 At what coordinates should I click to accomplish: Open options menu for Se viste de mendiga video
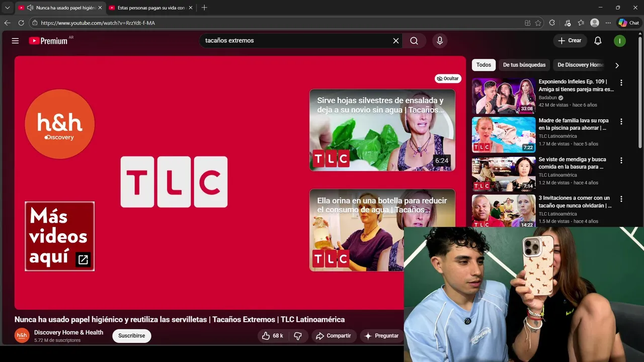(621, 160)
